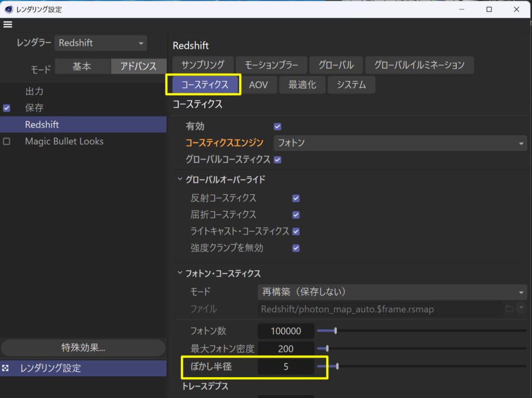Toggle the 強度クランプを無効 checkbox
Screen dimensions: 532x398
(x=296, y=248)
